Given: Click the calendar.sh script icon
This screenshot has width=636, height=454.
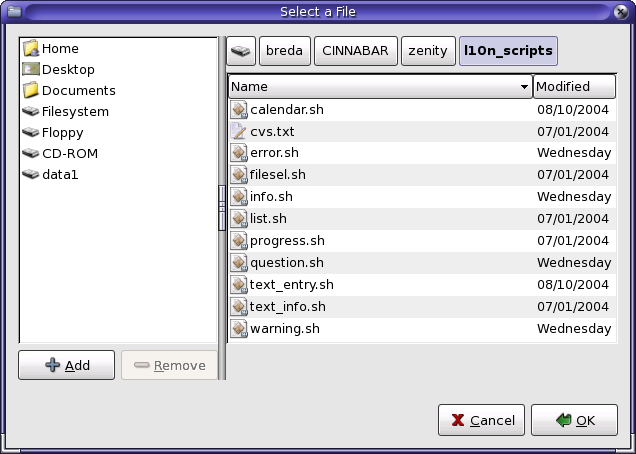Looking at the screenshot, I should [x=239, y=109].
